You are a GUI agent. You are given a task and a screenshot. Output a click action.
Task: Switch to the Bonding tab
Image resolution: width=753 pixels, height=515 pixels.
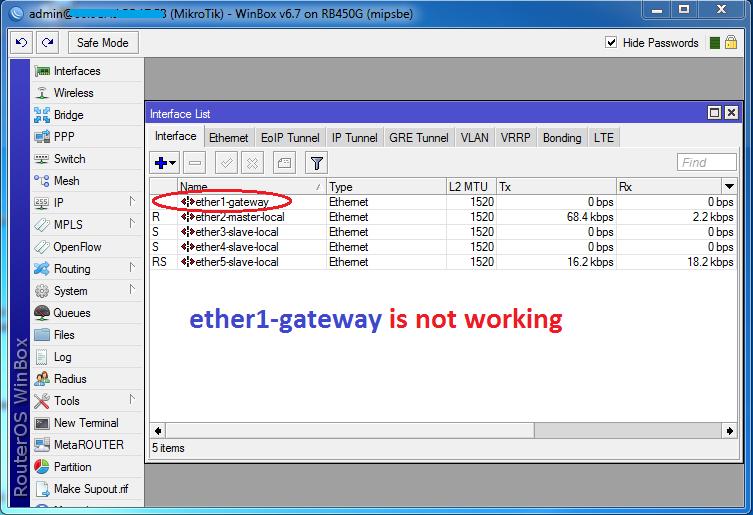pos(562,138)
